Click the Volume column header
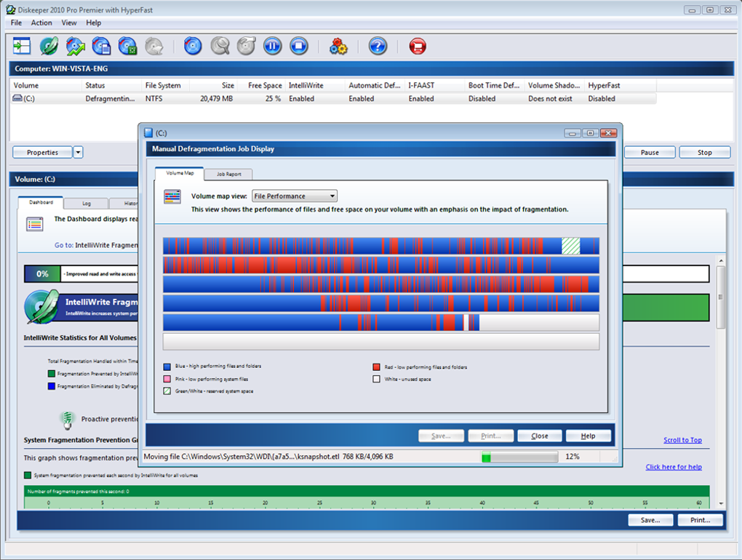Viewport: 742px width, 560px height. pyautogui.click(x=46, y=85)
